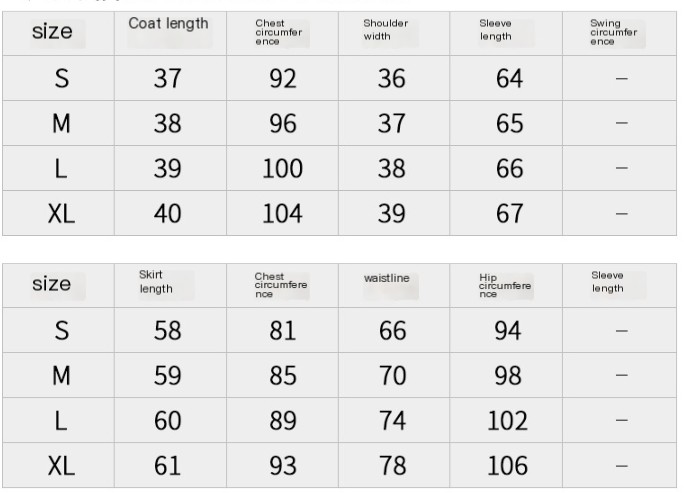Click the hip circumference value 94
Screen dimensions: 684x493
[x=507, y=330]
